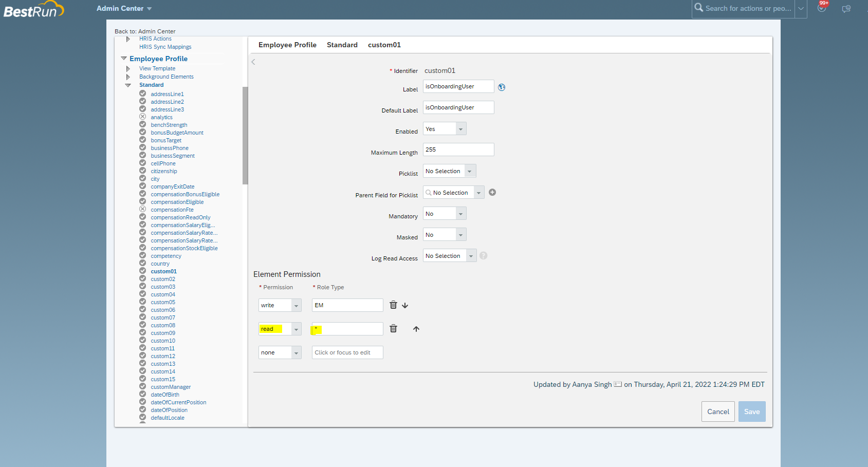Toggle check icon for dateOfBirth
The image size is (868, 467).
pos(143,394)
